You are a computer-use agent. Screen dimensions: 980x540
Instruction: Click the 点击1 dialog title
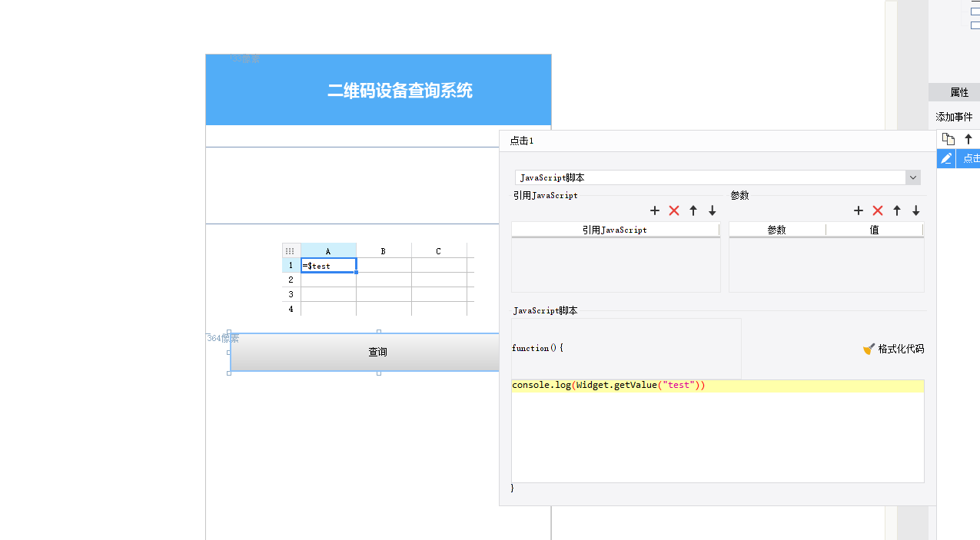[522, 141]
